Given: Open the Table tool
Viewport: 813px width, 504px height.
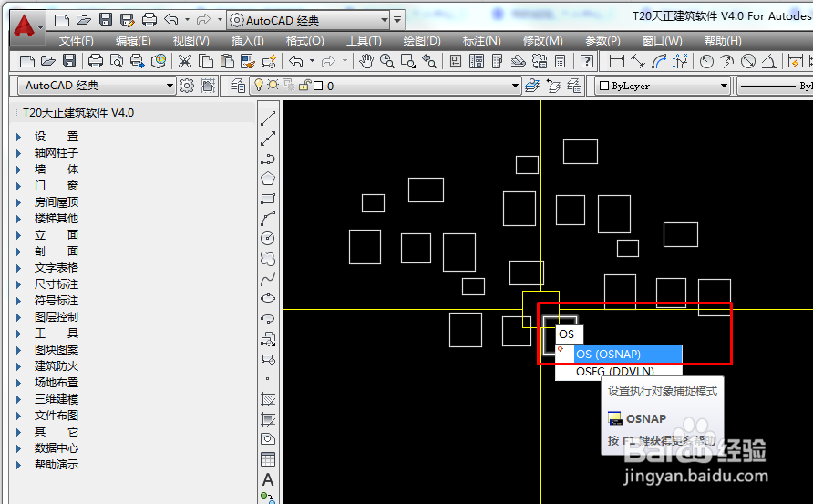Looking at the screenshot, I should (x=268, y=459).
